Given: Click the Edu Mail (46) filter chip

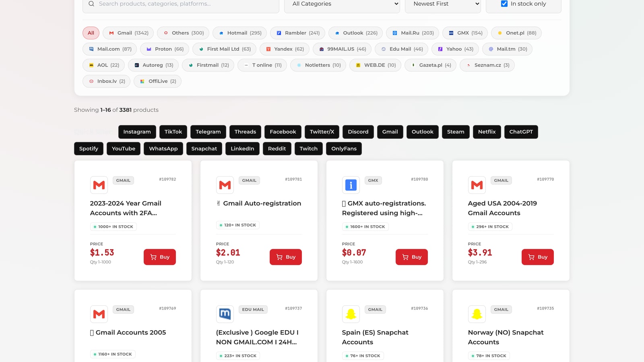Looking at the screenshot, I should (x=402, y=49).
